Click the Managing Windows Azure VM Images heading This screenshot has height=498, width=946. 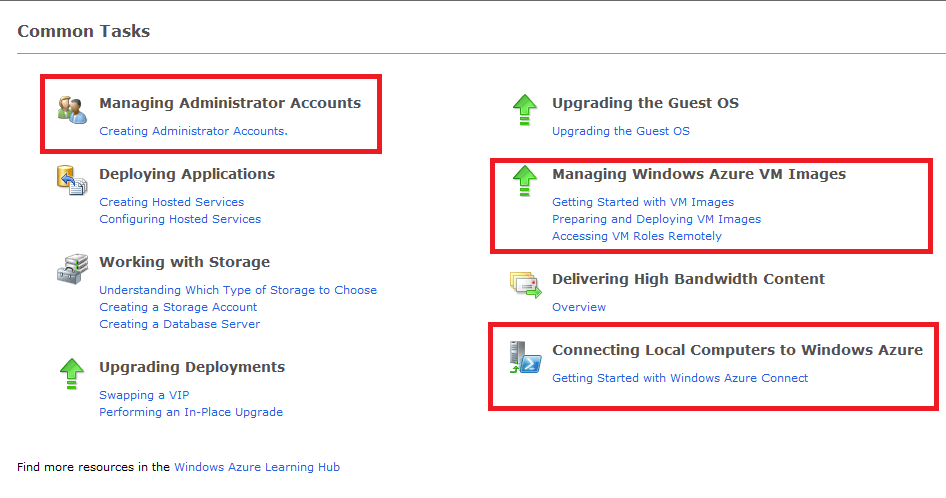click(x=699, y=174)
